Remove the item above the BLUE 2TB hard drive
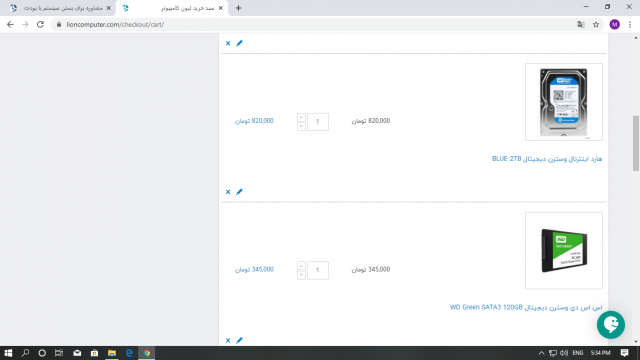Viewport: 640px width, 360px height. tap(228, 43)
